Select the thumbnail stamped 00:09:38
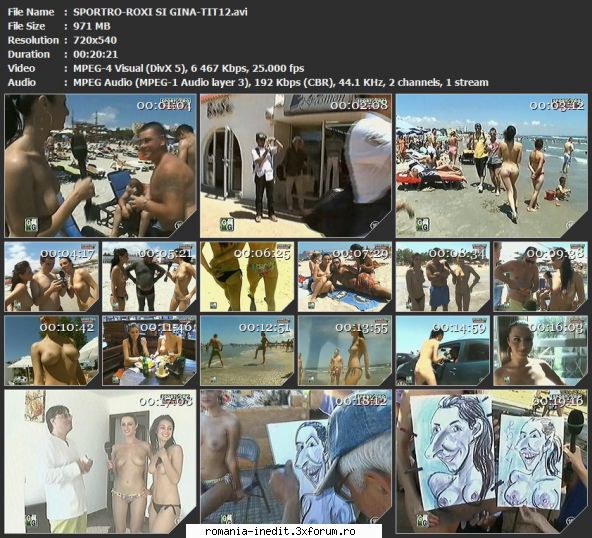The image size is (592, 538). 541,277
